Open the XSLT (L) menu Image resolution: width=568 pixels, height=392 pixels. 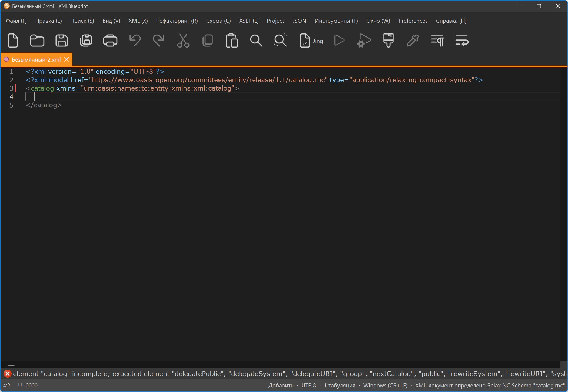[x=249, y=21]
